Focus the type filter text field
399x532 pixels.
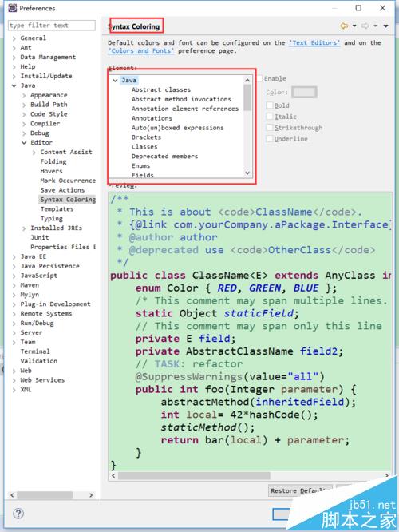pos(52,26)
